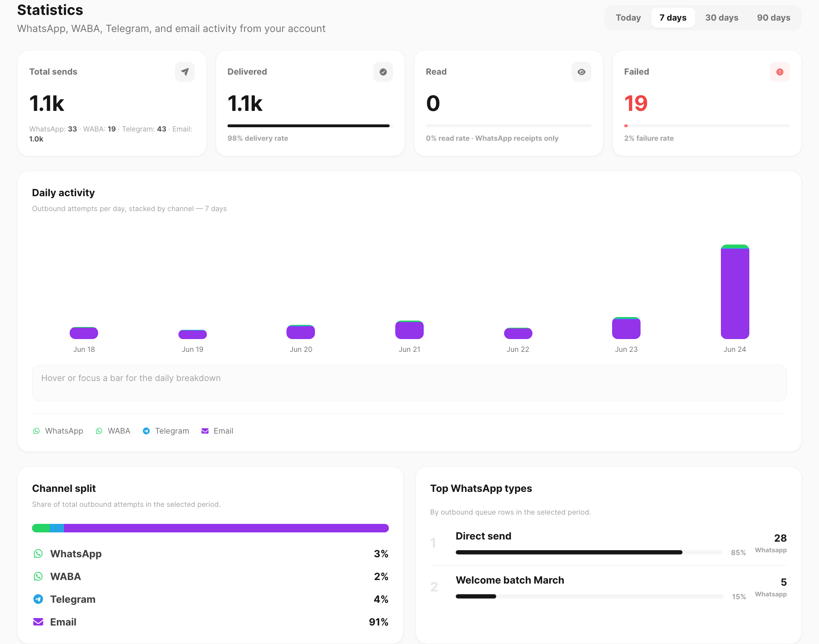Select the tall Jun 24 activity bar
The image size is (819, 644).
(x=735, y=292)
